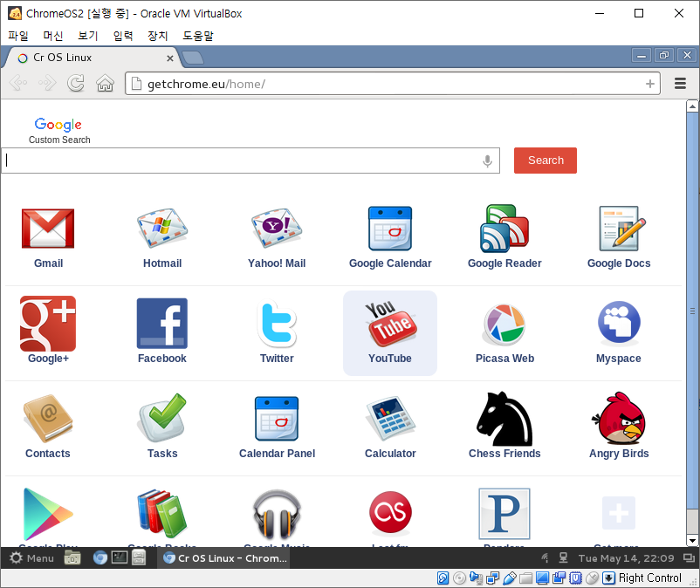Launch the Google Music headphones icon
The height and width of the screenshot is (588, 700).
click(x=277, y=514)
